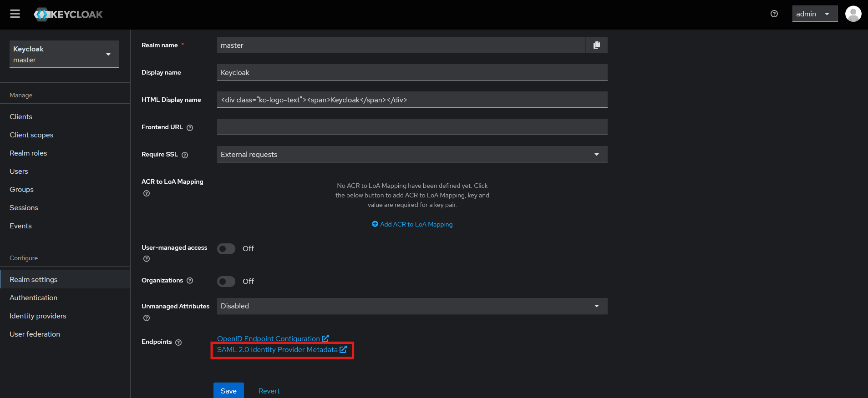The height and width of the screenshot is (398, 868).
Task: Toggle Organizations switch
Action: [x=226, y=282]
